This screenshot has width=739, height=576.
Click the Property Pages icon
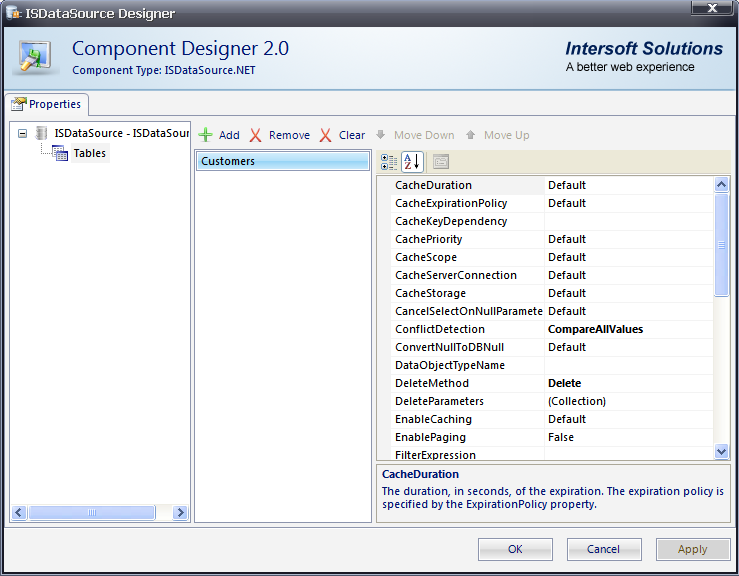[441, 162]
